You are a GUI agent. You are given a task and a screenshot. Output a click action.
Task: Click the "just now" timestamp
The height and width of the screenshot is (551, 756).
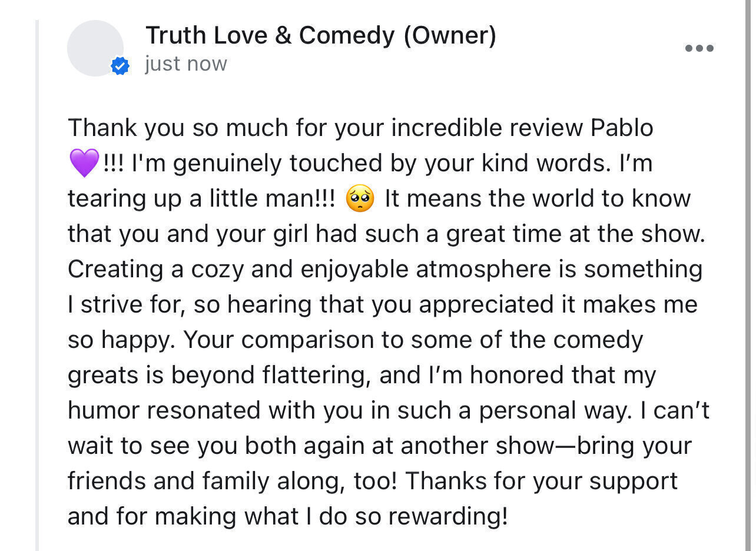coord(186,64)
